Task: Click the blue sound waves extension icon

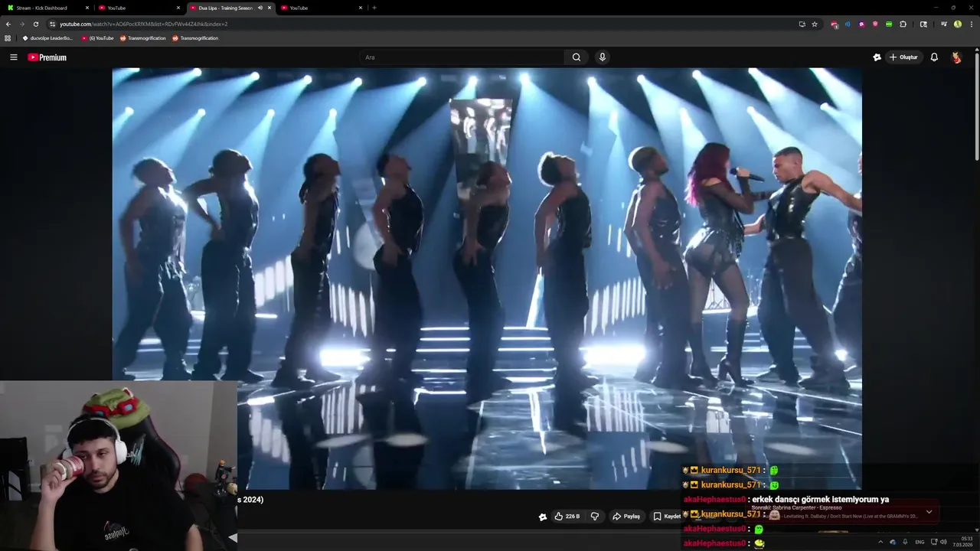Action: (x=848, y=24)
